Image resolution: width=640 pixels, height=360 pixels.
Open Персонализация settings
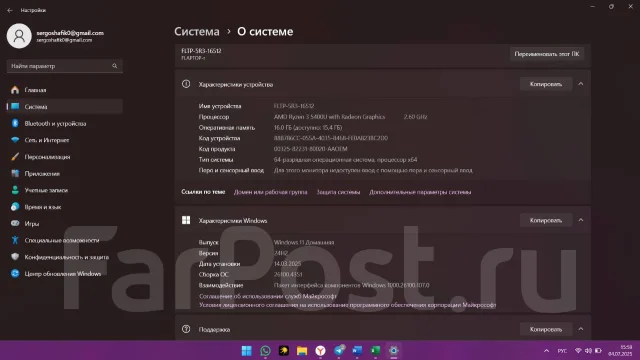point(64,157)
